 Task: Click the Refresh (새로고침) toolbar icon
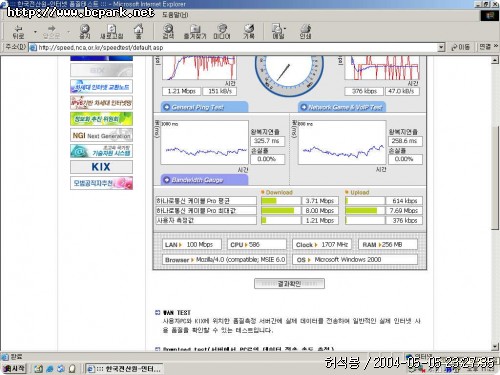tap(112, 32)
